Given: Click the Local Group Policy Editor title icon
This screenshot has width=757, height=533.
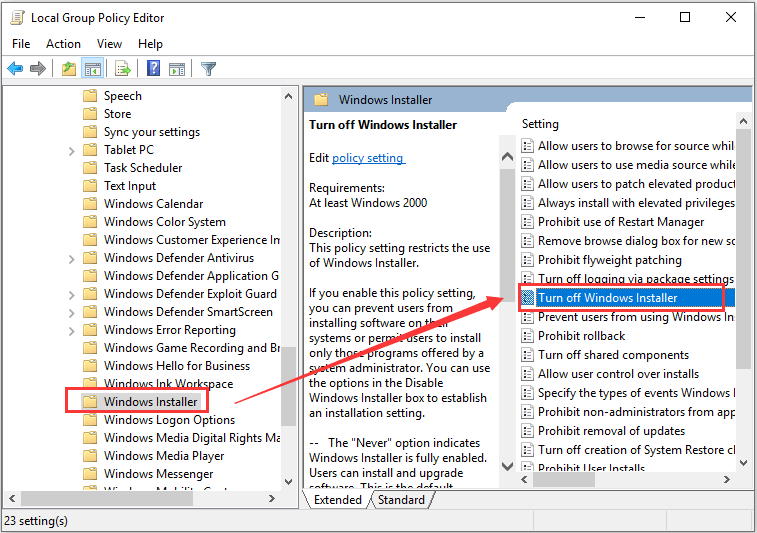Looking at the screenshot, I should click(17, 18).
